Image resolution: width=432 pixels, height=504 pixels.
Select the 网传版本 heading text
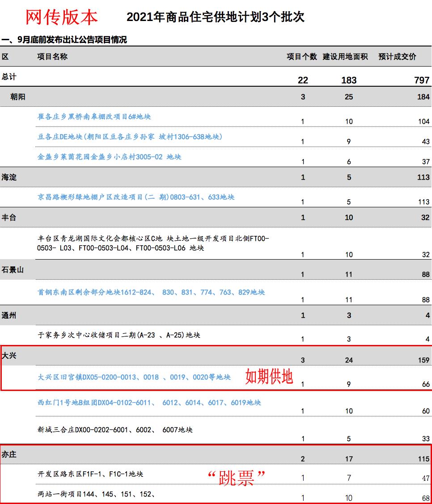(x=62, y=15)
